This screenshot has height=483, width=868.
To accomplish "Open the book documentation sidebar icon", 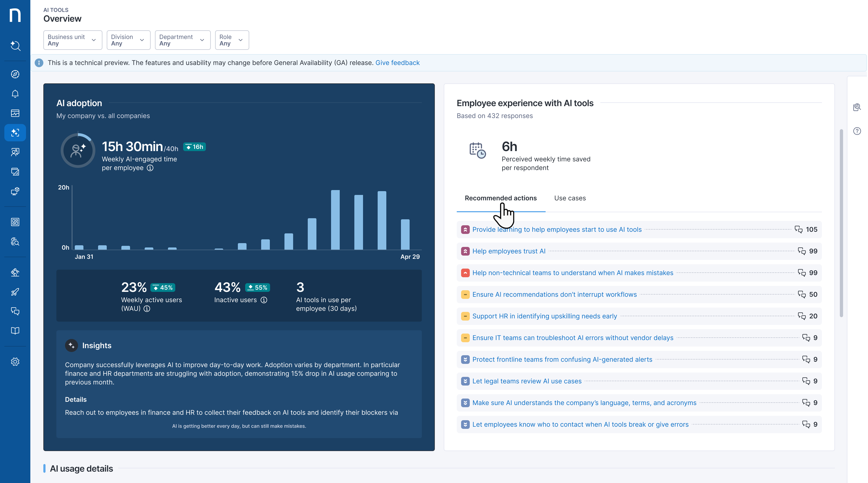I will point(15,331).
